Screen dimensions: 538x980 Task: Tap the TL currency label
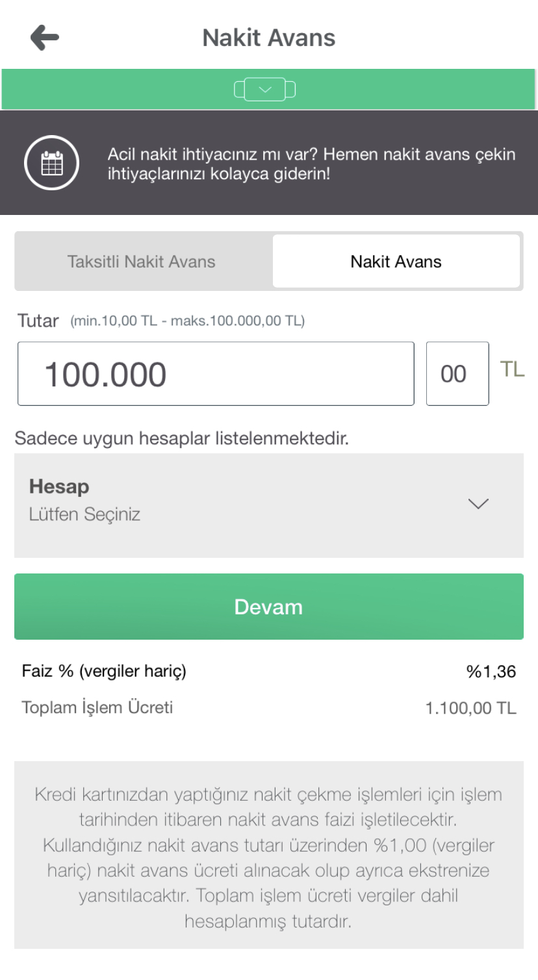pos(512,370)
